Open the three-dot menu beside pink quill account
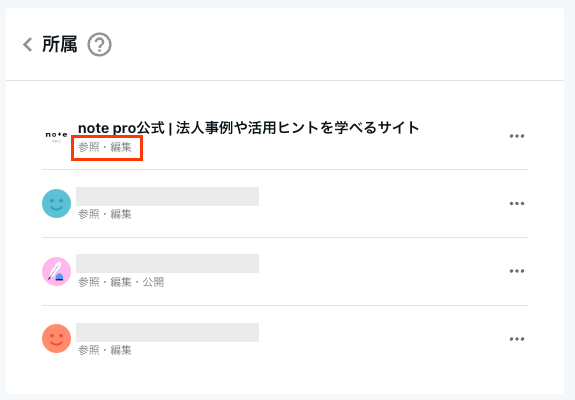 point(517,271)
